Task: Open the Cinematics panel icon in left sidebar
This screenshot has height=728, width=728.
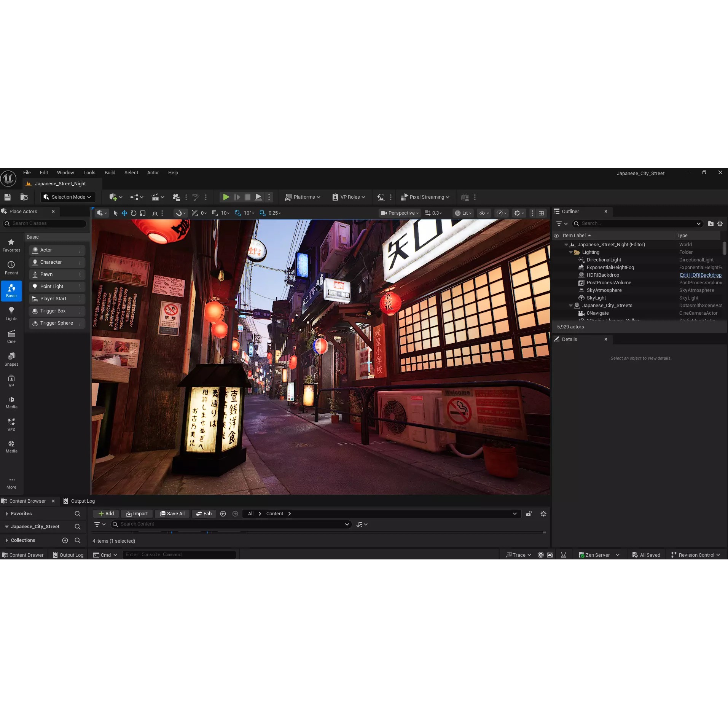Action: click(x=11, y=336)
